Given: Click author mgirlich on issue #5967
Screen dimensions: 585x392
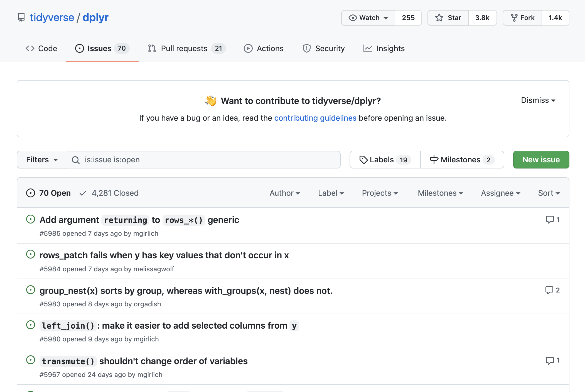Looking at the screenshot, I should (x=150, y=375).
